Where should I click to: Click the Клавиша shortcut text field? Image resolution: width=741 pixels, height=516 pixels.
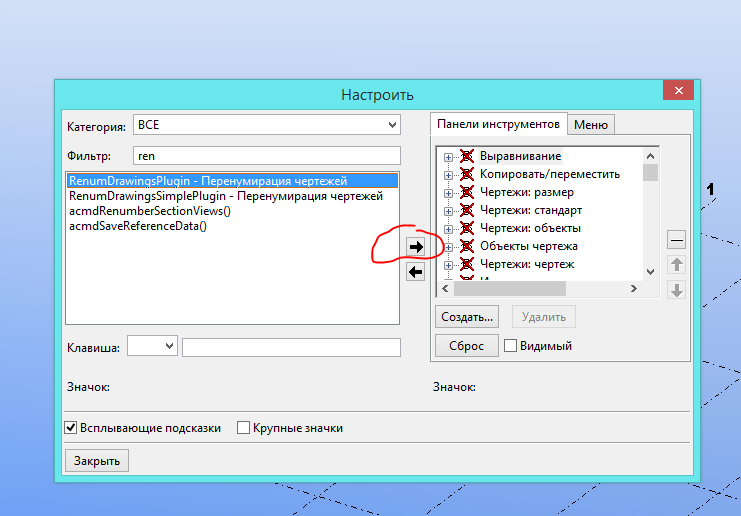(x=291, y=347)
